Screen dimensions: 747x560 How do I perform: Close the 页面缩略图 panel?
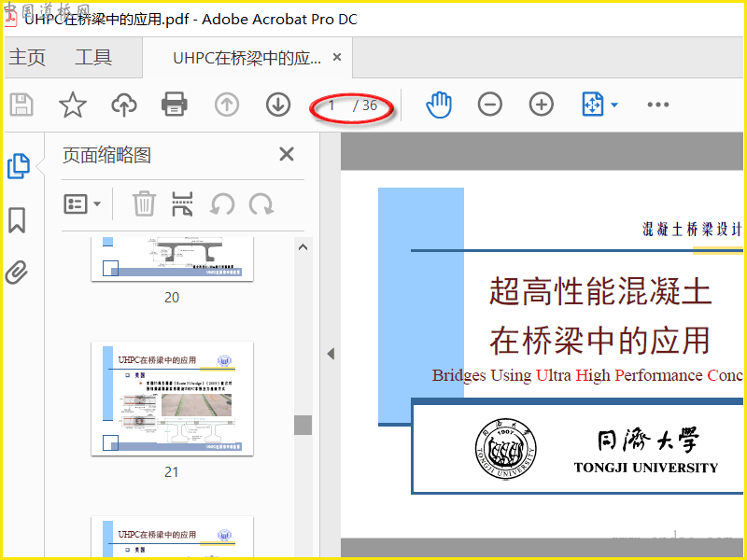[287, 154]
